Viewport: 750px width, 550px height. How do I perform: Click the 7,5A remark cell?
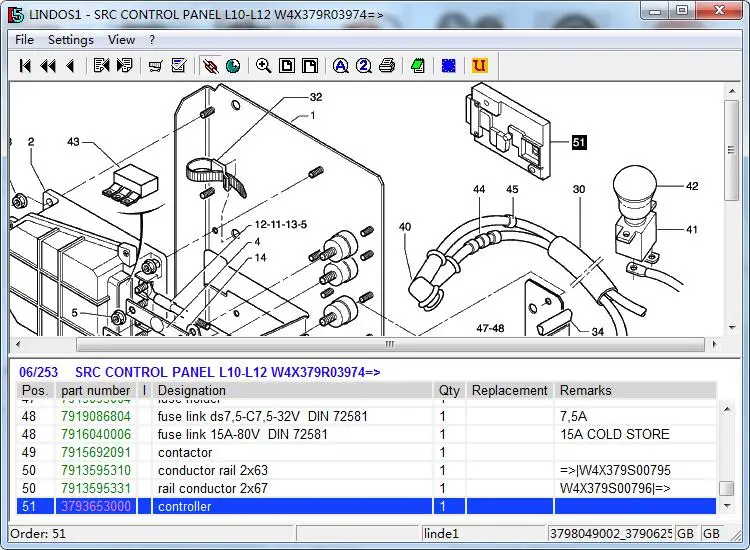coord(635,416)
